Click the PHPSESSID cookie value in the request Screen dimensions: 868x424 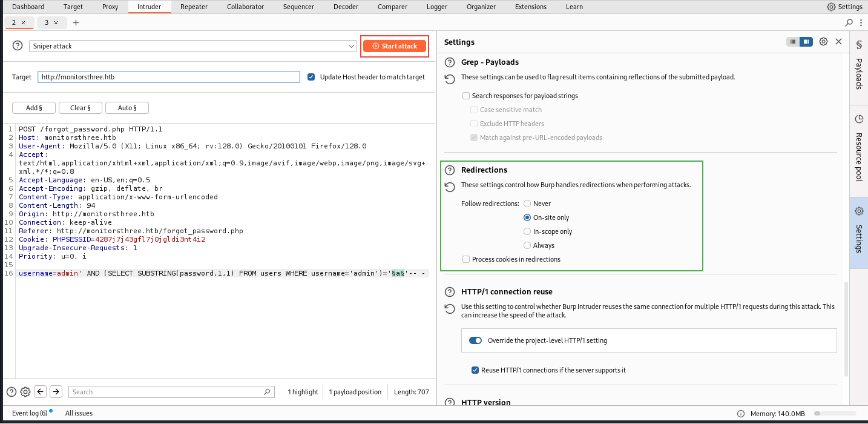150,239
